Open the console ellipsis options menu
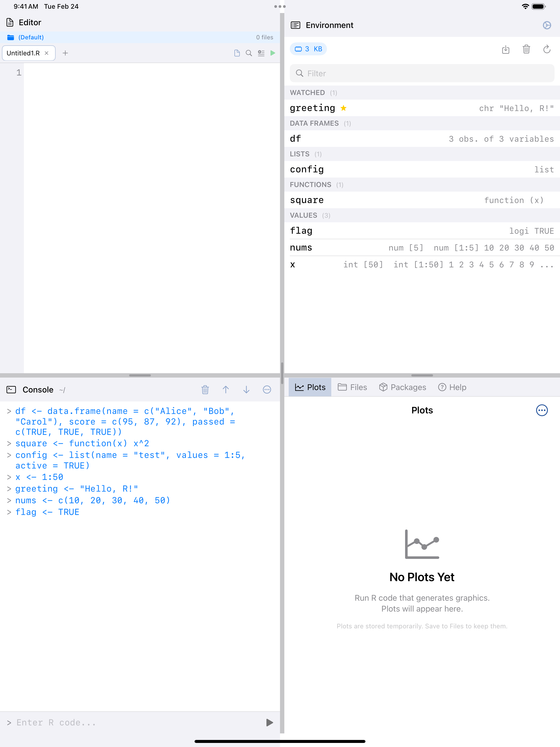This screenshot has width=560, height=747. pos(267,389)
